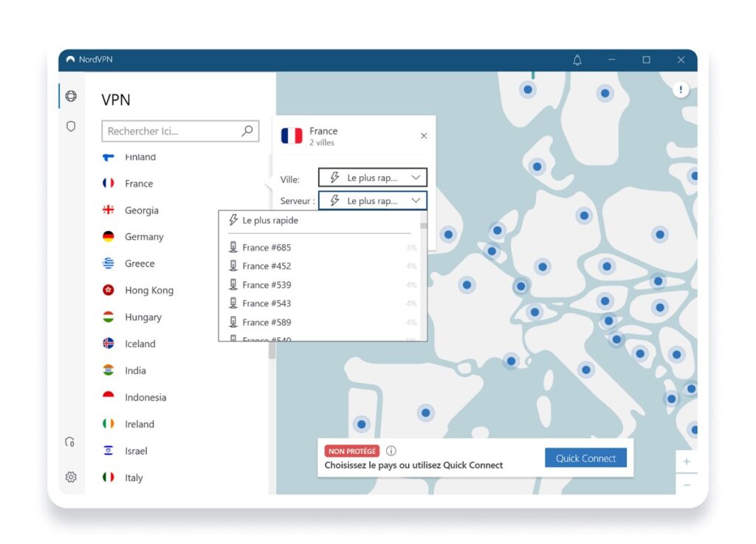
Task: Click the info icon beside NON PROTÉGÉ badge
Action: coord(391,450)
